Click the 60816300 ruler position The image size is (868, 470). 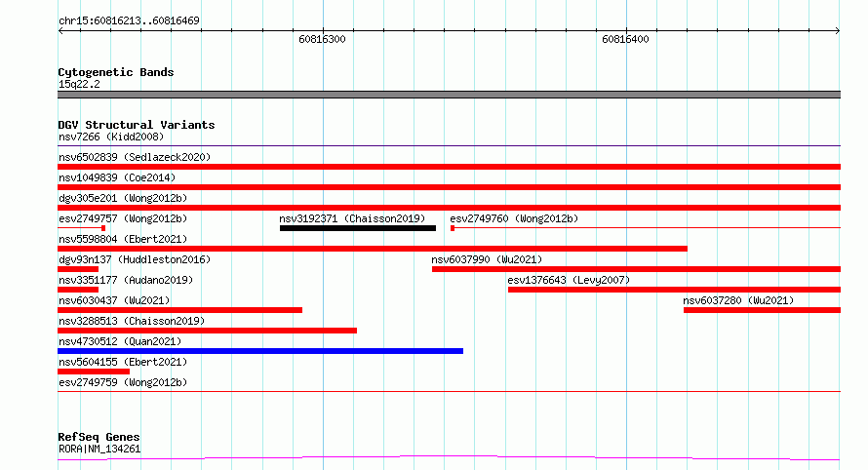tap(322, 40)
